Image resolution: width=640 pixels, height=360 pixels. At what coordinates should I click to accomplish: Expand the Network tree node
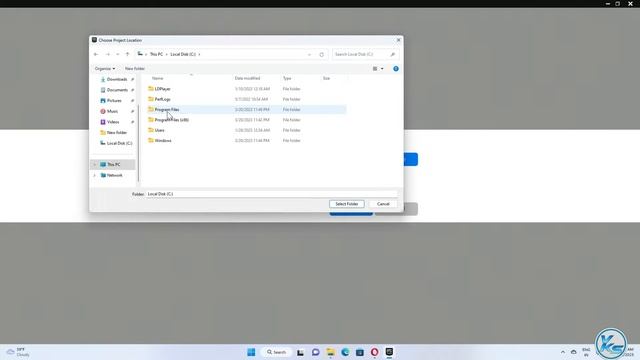(x=95, y=175)
